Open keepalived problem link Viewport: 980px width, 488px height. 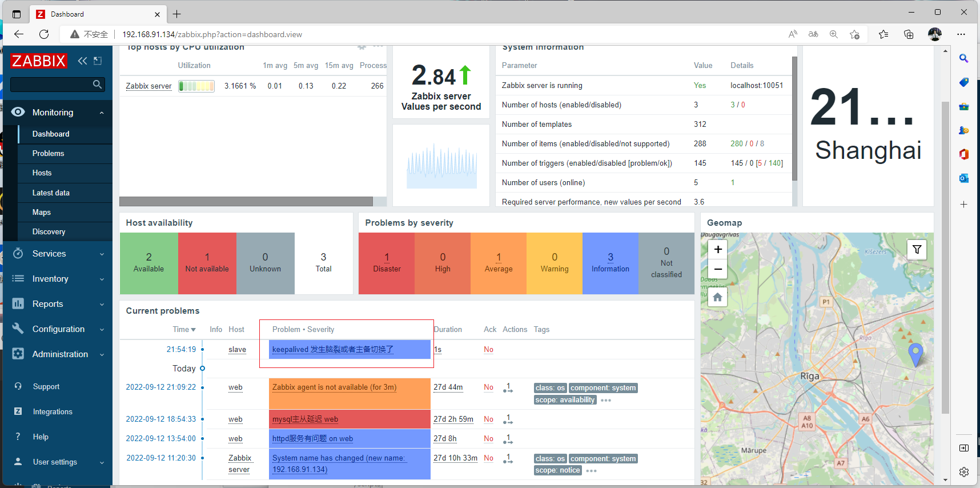click(332, 349)
